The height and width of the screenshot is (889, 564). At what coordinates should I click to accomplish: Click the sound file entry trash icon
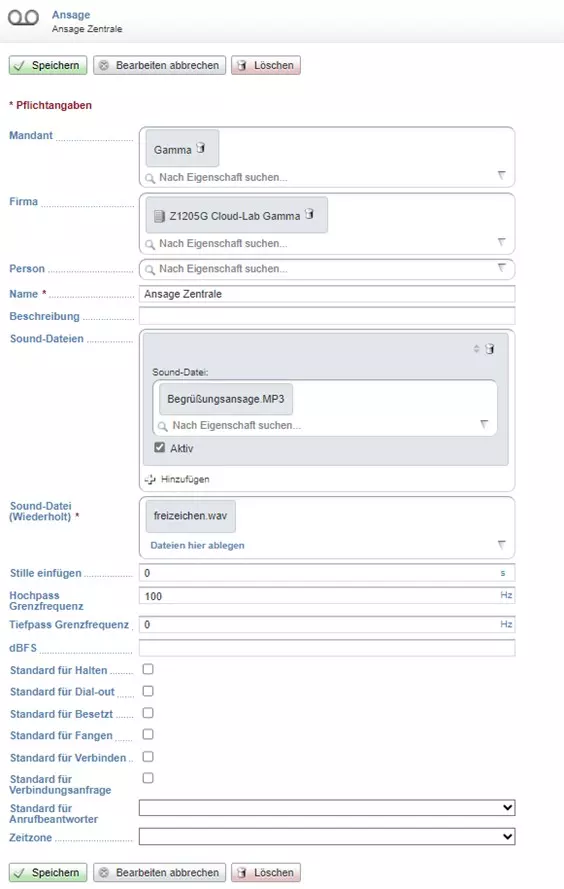point(490,349)
